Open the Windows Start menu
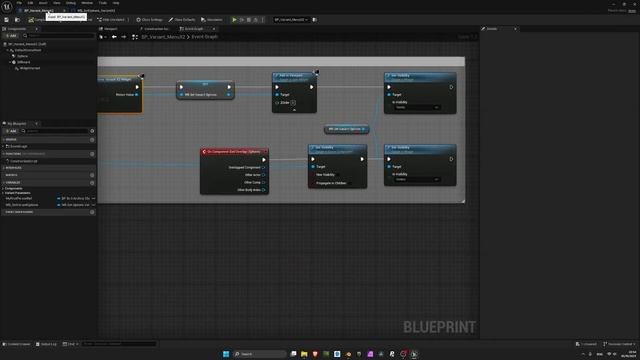Viewport: 640px width, 360px height. [x=226, y=354]
